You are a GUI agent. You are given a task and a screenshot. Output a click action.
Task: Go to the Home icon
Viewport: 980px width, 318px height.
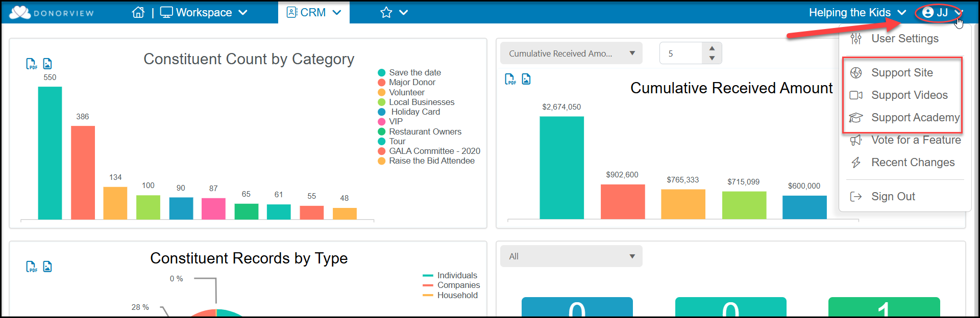click(x=138, y=12)
